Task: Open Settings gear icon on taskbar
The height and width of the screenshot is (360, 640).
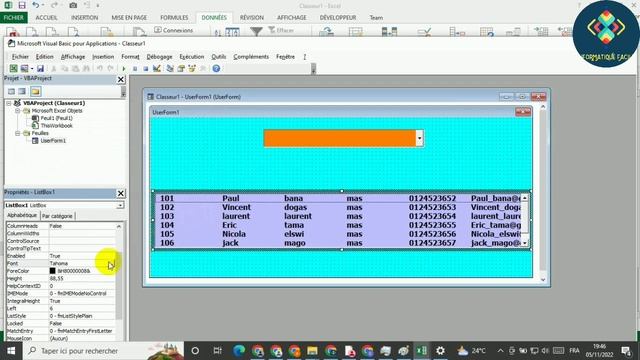Action: point(440,351)
